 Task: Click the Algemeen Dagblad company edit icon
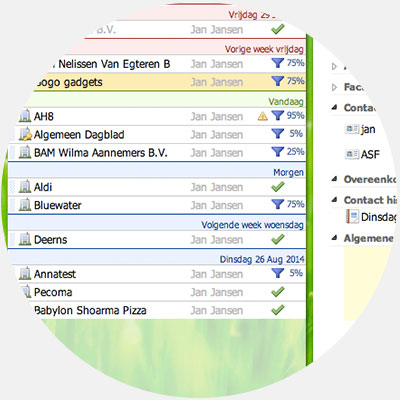click(25, 134)
